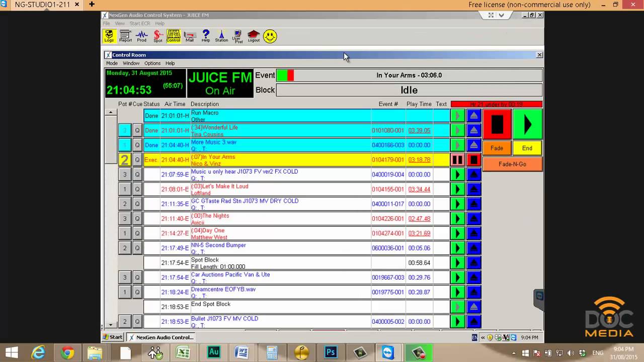
Task: Toggle cue Q for Music u only hear
Action: tap(137, 174)
